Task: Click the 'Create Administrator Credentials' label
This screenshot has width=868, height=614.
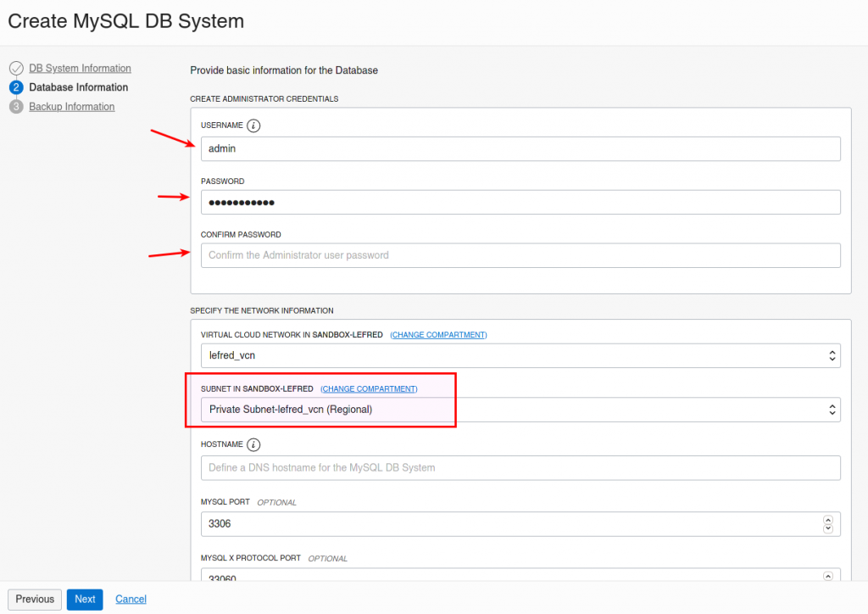Action: pyautogui.click(x=264, y=98)
